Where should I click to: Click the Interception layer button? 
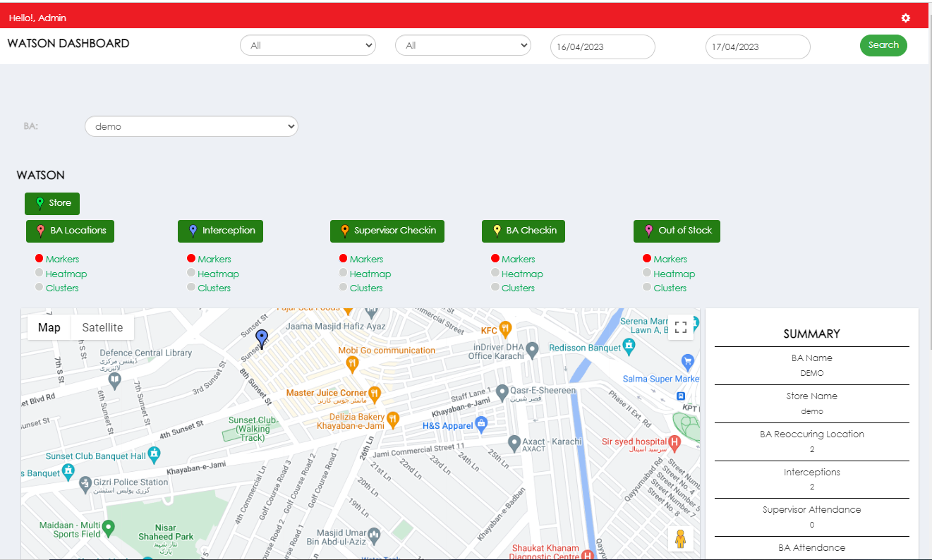(220, 231)
